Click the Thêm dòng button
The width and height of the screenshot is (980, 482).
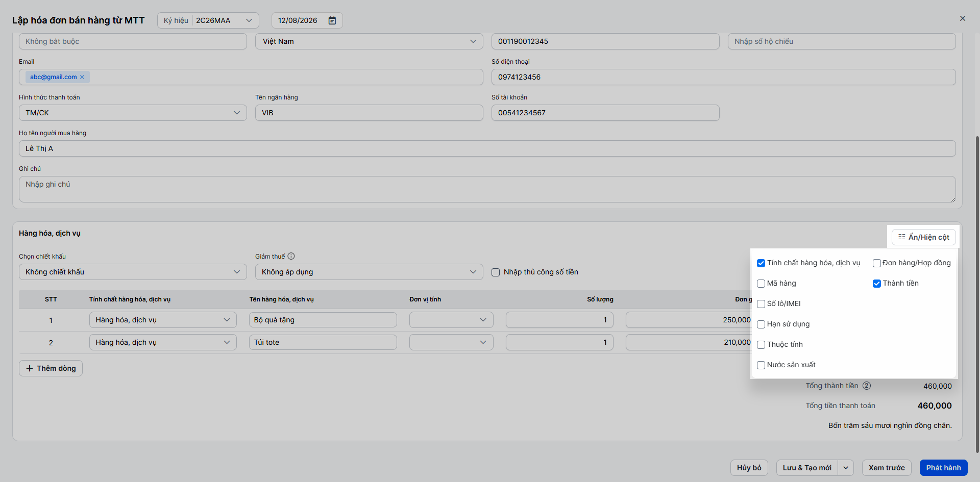[51, 368]
